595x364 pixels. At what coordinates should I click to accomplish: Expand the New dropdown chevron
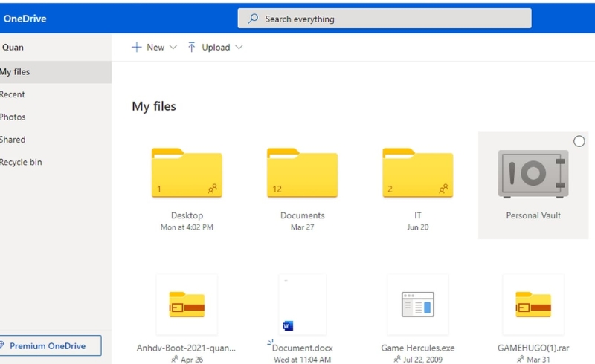173,47
